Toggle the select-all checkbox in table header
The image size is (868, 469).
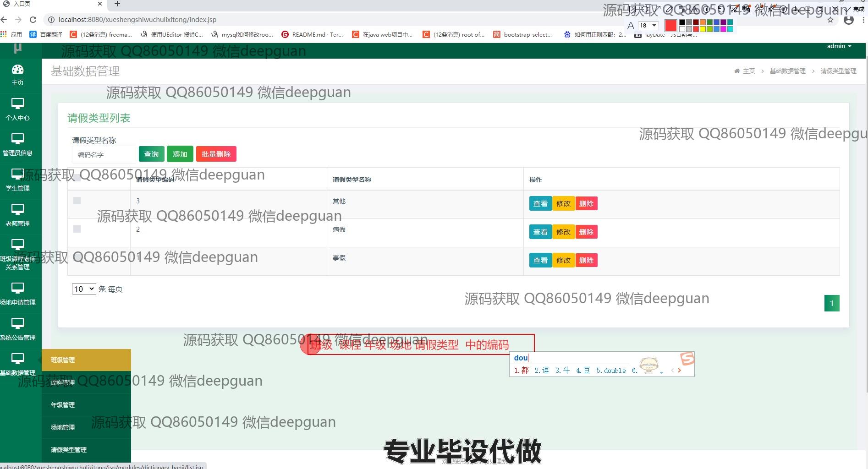[77, 178]
